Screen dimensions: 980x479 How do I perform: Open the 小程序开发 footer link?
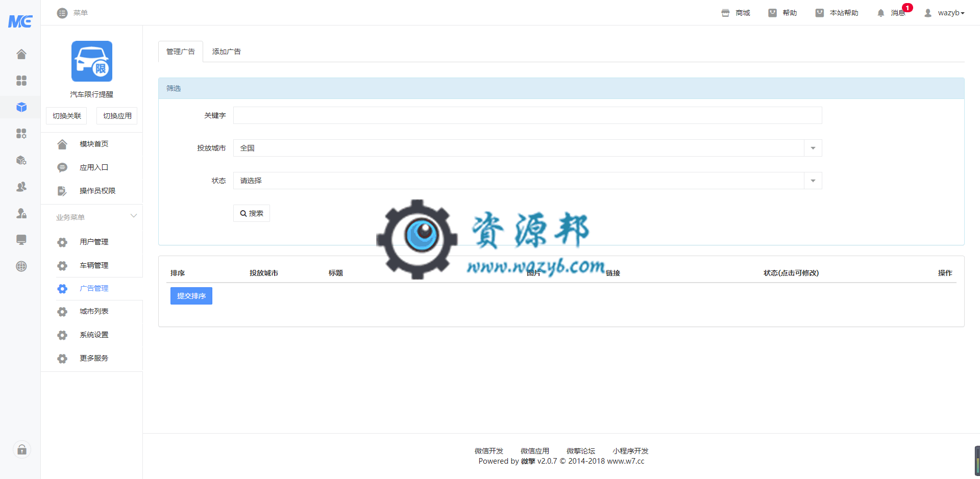pos(630,451)
